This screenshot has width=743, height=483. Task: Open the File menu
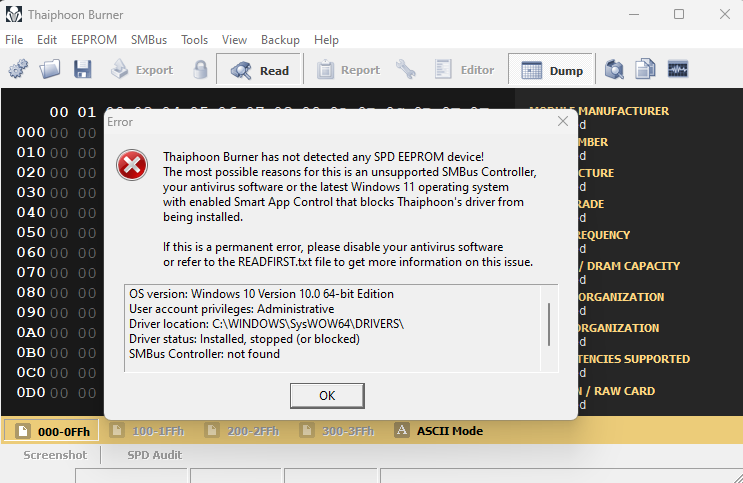pyautogui.click(x=14, y=40)
